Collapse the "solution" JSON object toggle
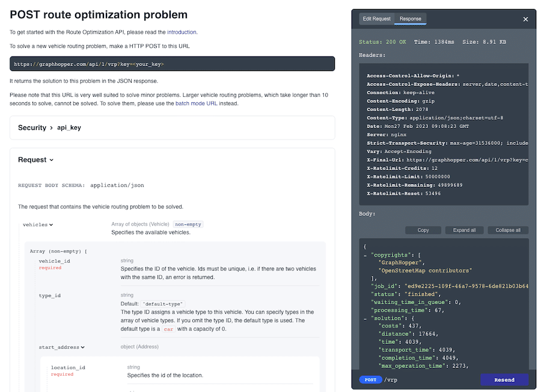 click(x=365, y=317)
